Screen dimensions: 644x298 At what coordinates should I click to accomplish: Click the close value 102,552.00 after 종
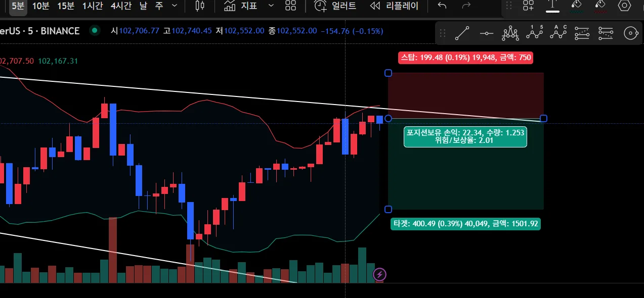(x=297, y=31)
